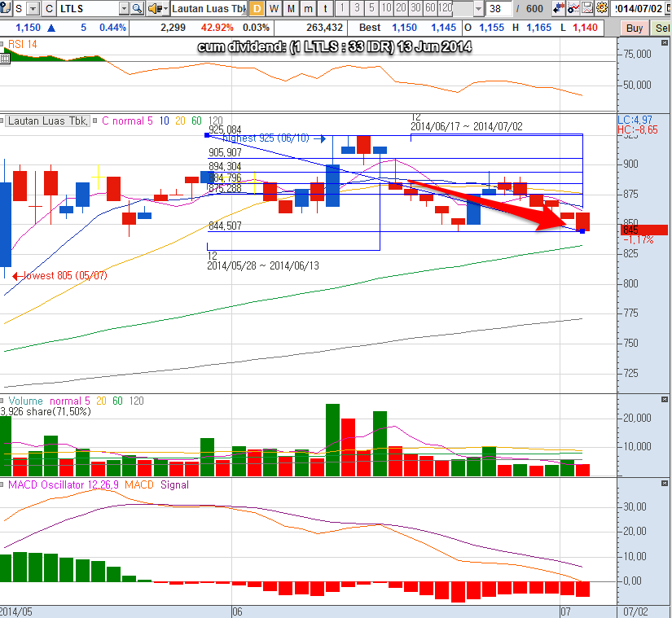Click the Sell button

661,28
